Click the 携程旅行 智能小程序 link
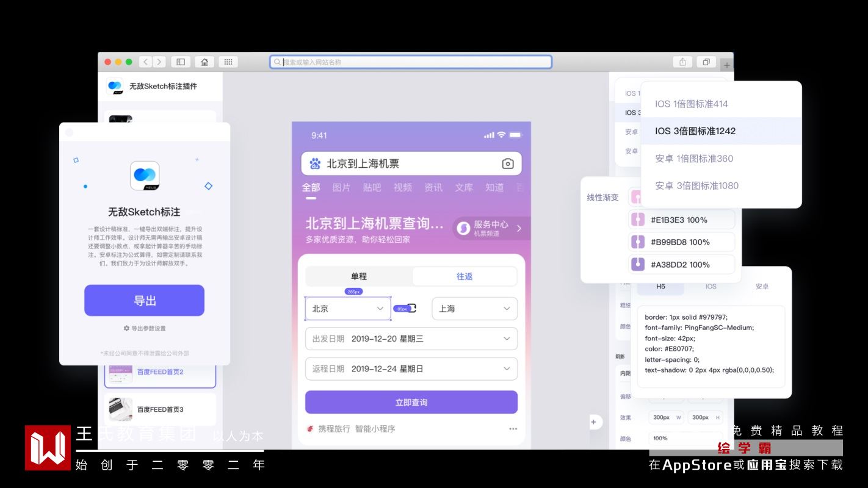 [x=352, y=429]
